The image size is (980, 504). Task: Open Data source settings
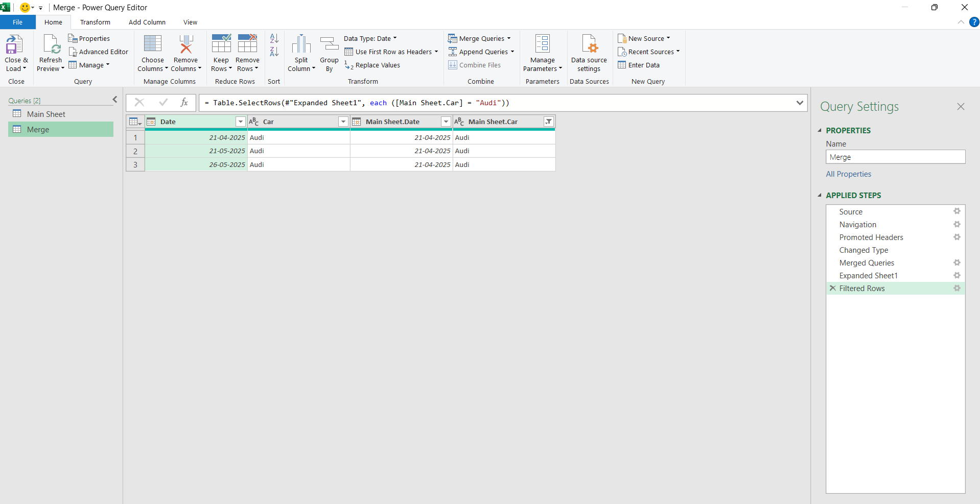click(589, 53)
